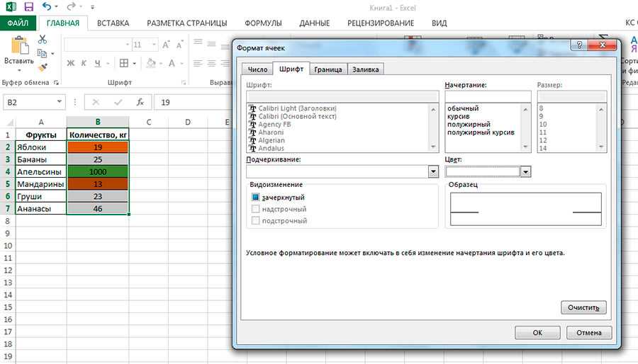Click the Enter checkmark in formula bar

[118, 102]
